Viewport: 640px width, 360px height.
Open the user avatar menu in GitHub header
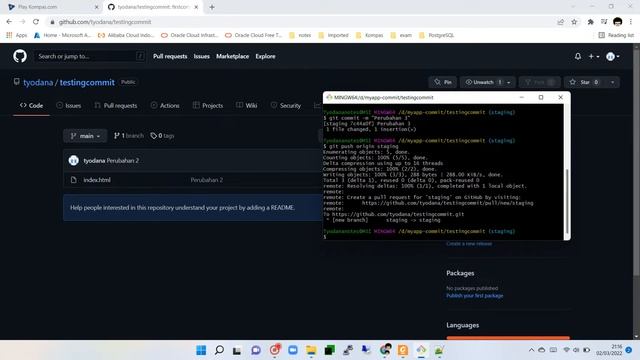click(613, 56)
